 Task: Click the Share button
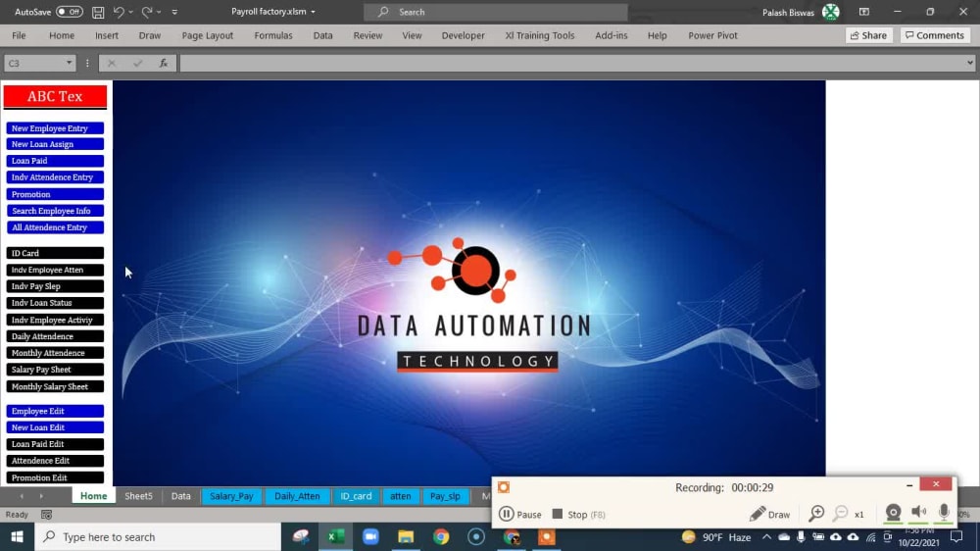tap(868, 35)
